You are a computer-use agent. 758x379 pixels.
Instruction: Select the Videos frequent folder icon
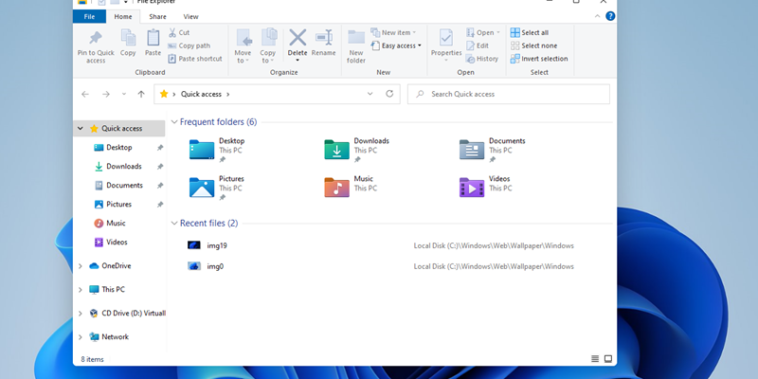coord(472,187)
